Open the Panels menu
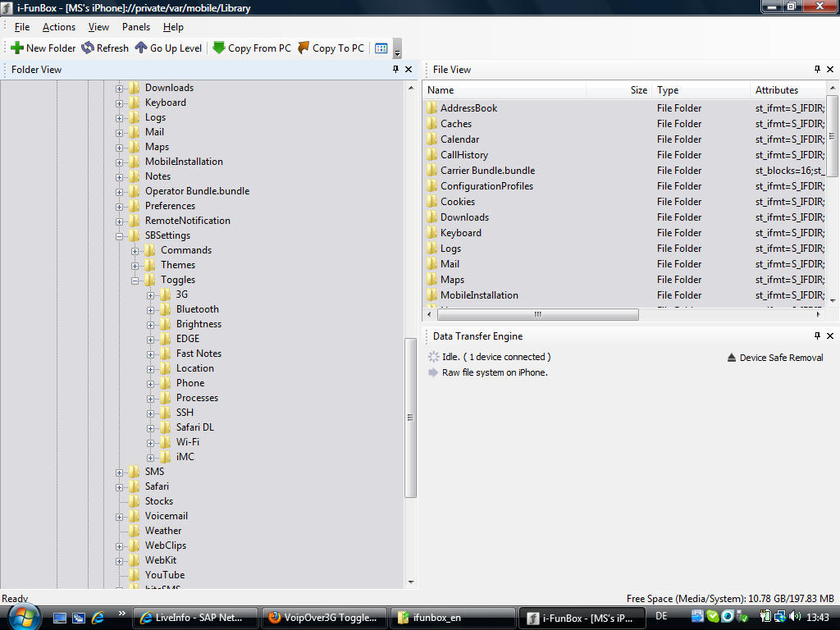This screenshot has width=840, height=630. [136, 27]
